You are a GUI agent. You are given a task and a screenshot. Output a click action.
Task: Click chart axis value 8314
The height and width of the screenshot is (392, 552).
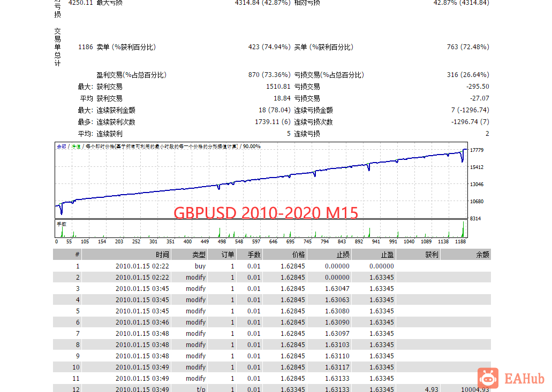[475, 219]
